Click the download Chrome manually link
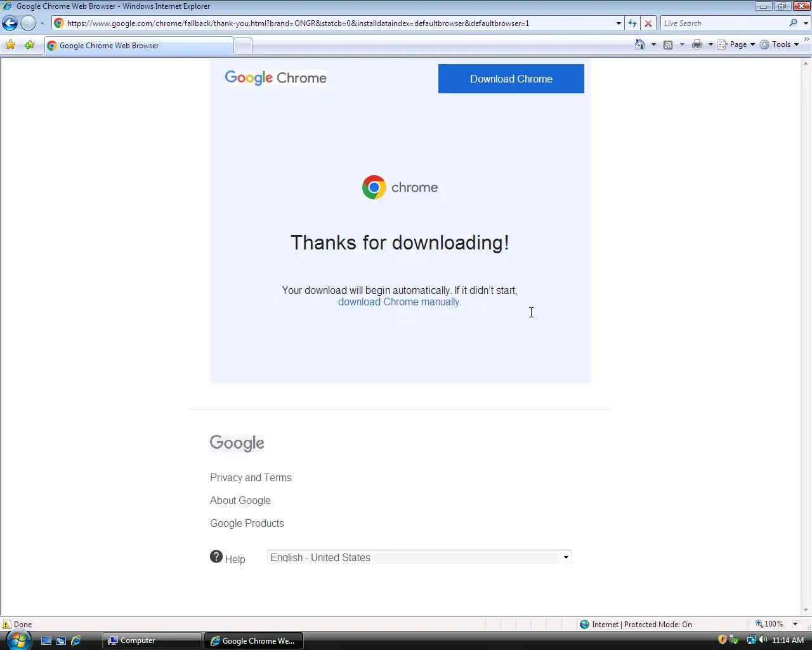The image size is (812, 650). [x=400, y=302]
